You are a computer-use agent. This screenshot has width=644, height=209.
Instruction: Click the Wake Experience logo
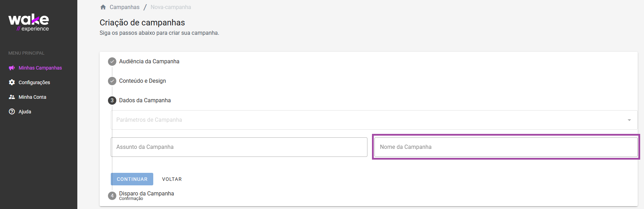(x=29, y=23)
